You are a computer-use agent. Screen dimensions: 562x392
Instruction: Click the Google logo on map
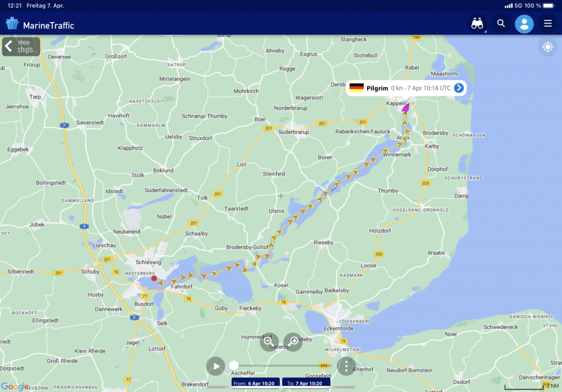[x=14, y=387]
